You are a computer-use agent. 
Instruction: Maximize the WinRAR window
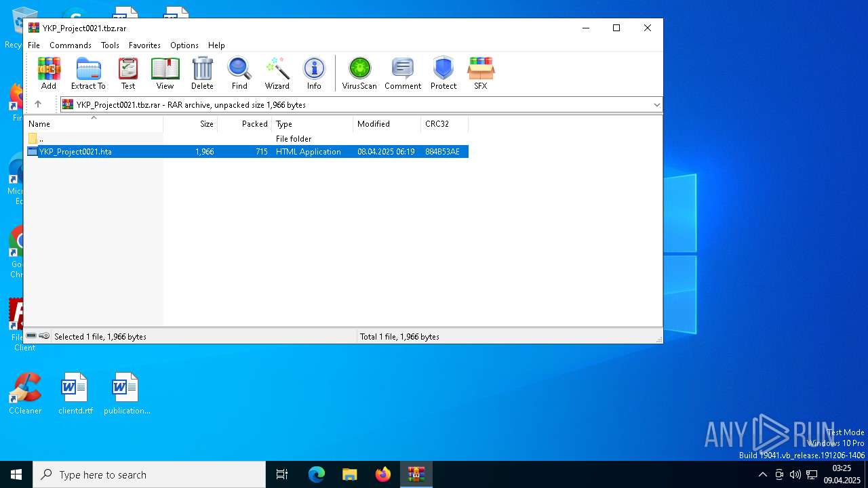[x=616, y=28]
